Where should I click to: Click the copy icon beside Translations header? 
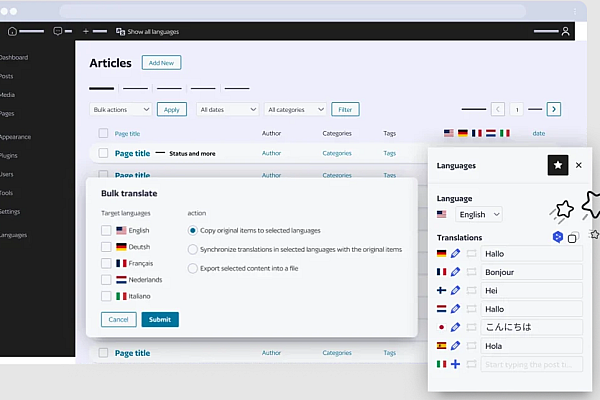click(x=572, y=238)
